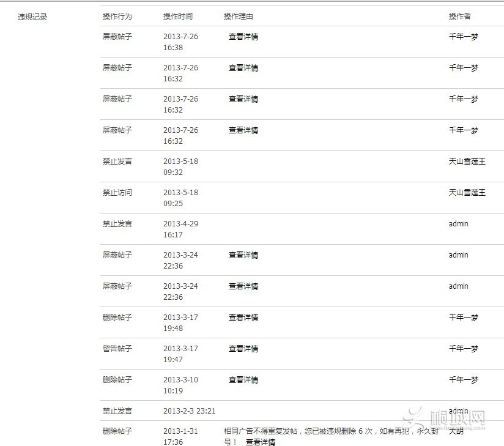Image resolution: width=504 pixels, height=446 pixels.
Task: Open 查看详情 for the 2013-7-26 16:38 record
Action: click(243, 37)
